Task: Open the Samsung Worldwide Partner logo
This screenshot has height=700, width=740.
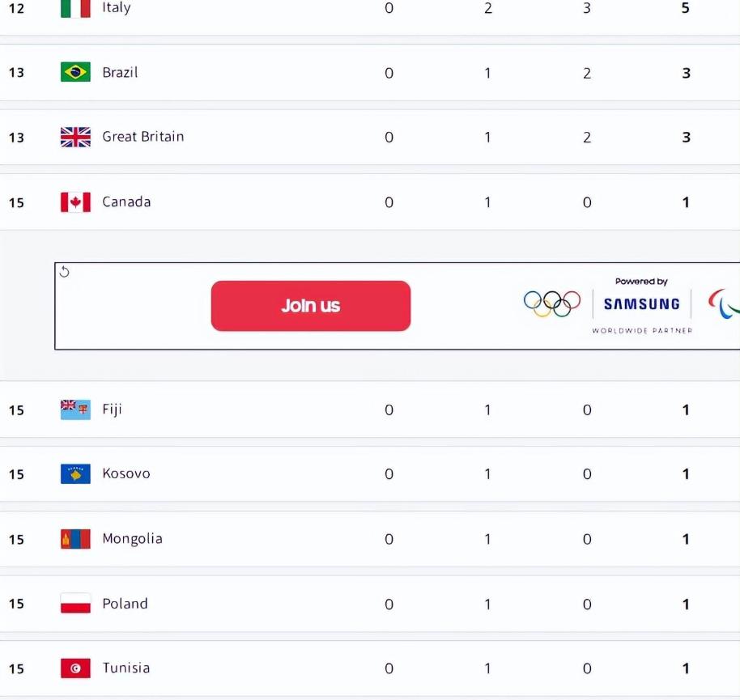Action: (642, 305)
